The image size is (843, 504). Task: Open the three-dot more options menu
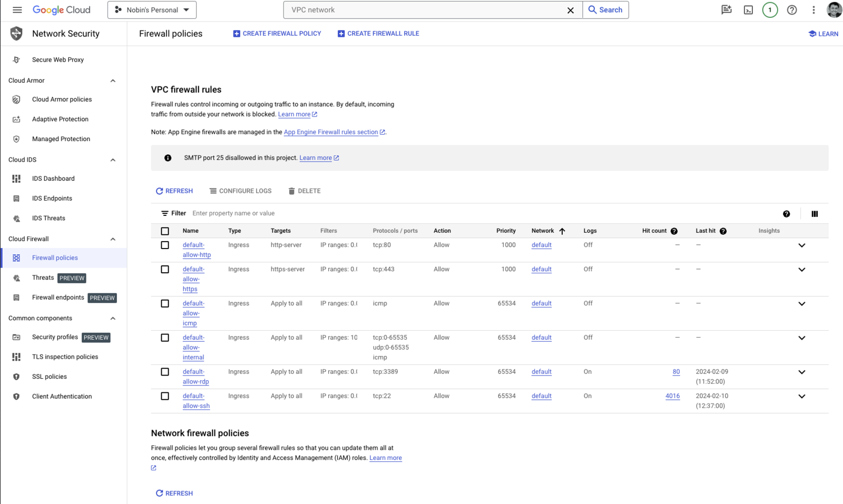[x=813, y=10]
